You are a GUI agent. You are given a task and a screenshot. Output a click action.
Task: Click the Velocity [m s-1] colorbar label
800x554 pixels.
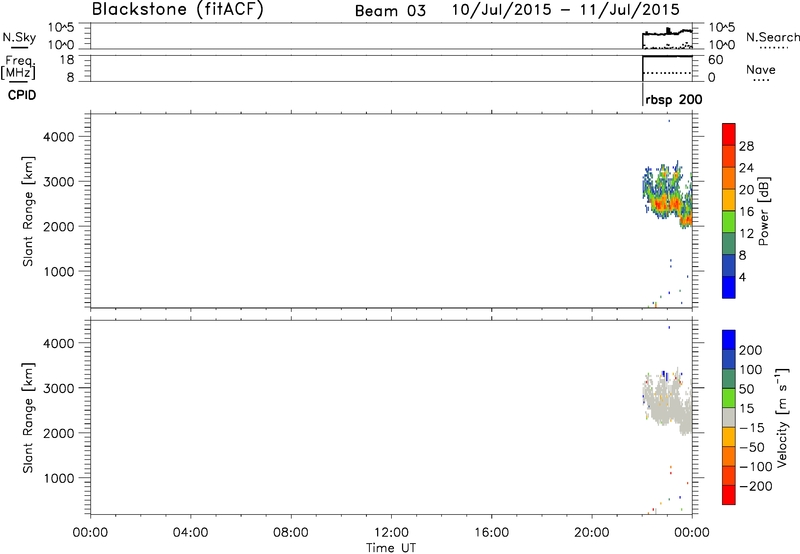pos(782,417)
